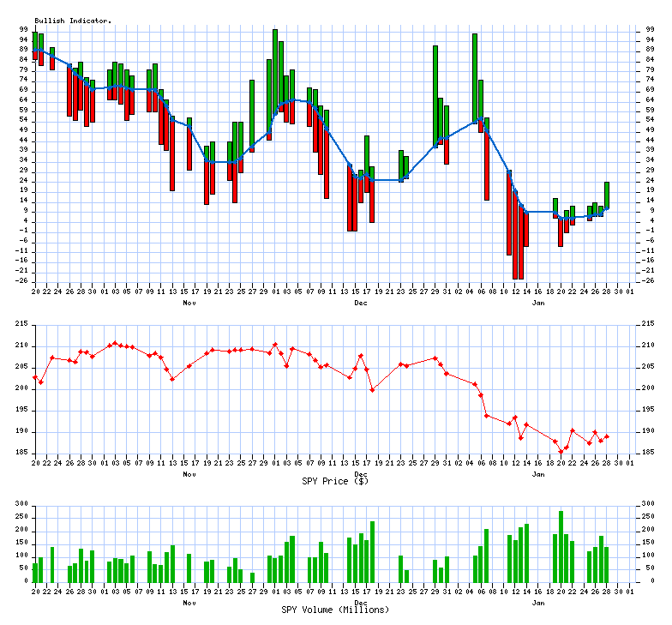The image size is (672, 625).
Task: Select the Dec label under the price chart
Action: pyautogui.click(x=361, y=474)
